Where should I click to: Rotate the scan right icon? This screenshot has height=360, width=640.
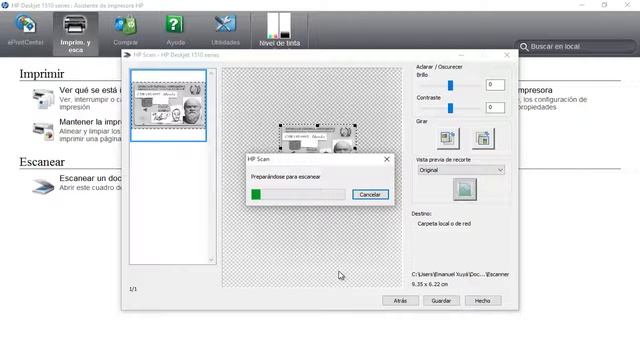point(483,138)
